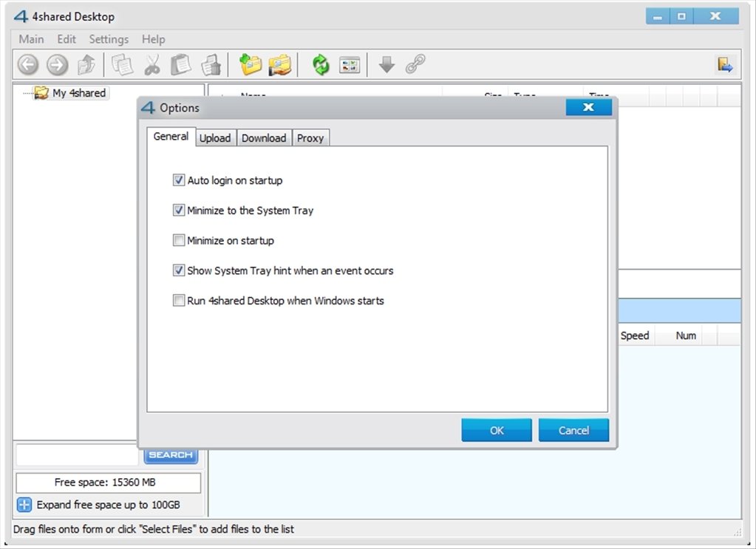The width and height of the screenshot is (756, 549).
Task: Select My 4shared tree folder
Action: coord(72,92)
